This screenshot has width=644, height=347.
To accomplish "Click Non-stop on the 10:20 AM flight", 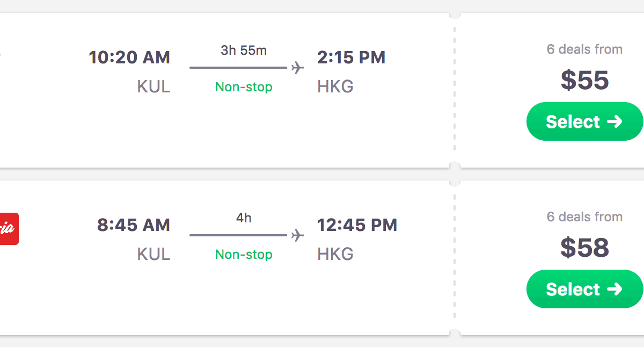I will 244,87.
